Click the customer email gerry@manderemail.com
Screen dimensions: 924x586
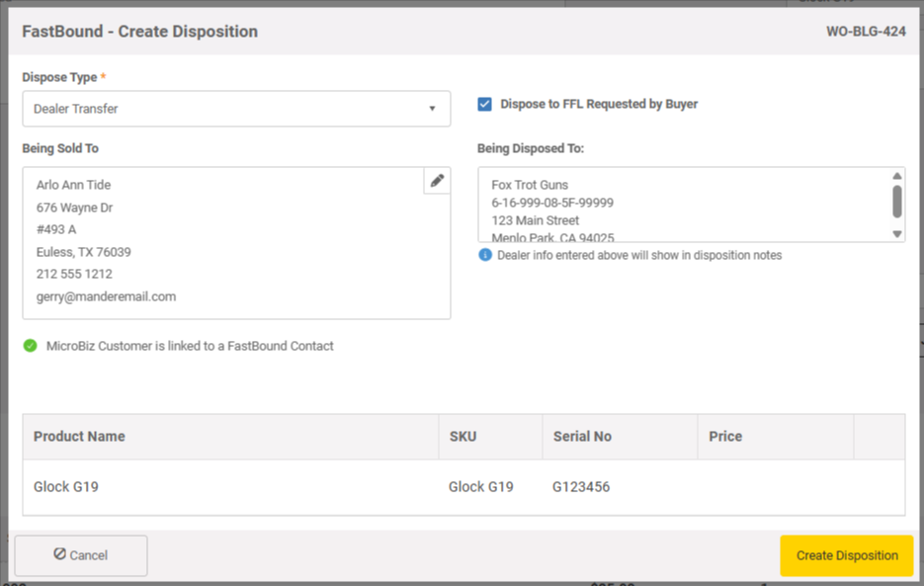coord(104,295)
